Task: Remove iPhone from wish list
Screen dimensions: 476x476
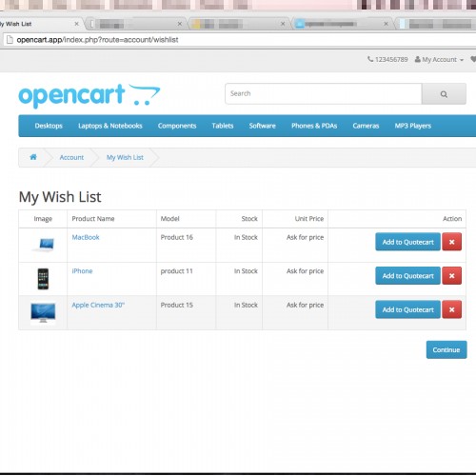Action: coord(452,276)
